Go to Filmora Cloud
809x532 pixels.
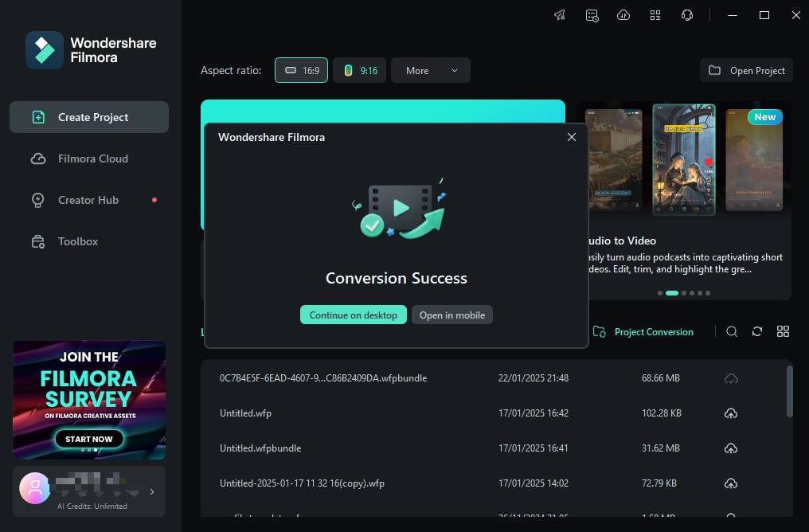[x=89, y=158]
